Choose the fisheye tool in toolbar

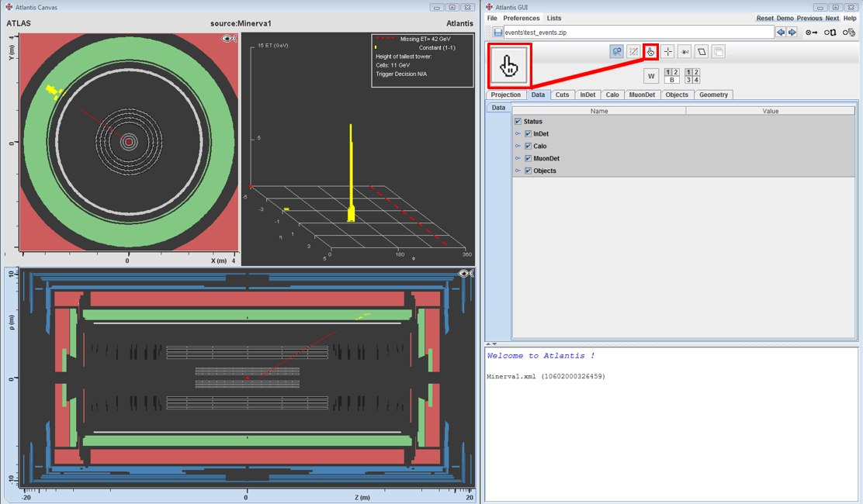click(685, 52)
